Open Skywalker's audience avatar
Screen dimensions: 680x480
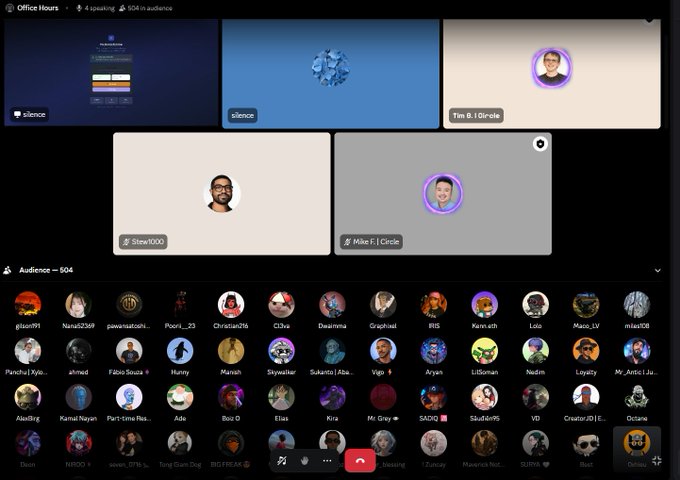pyautogui.click(x=281, y=351)
